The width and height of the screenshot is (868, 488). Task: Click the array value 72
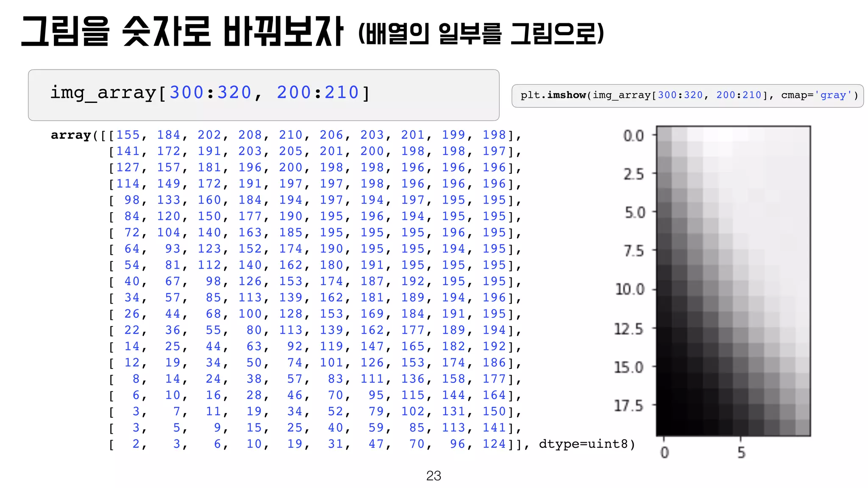(132, 232)
